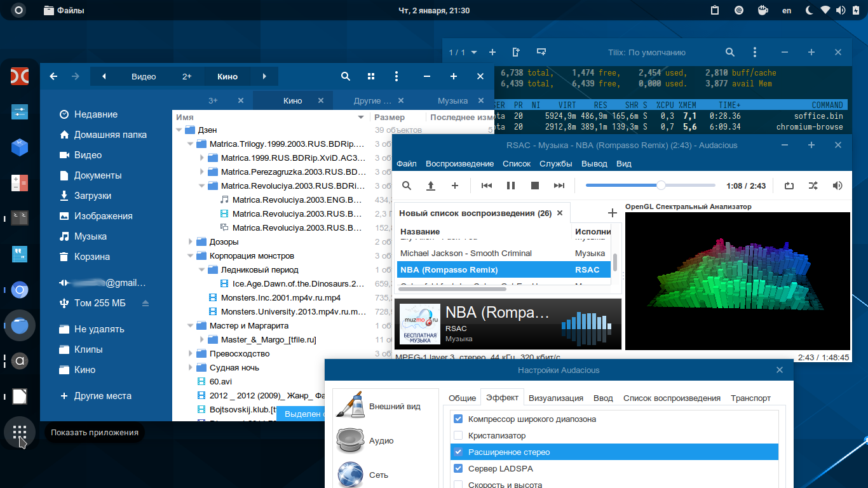Image resolution: width=868 pixels, height=488 pixels.
Task: Click the Files search magnifier icon
Action: [346, 76]
